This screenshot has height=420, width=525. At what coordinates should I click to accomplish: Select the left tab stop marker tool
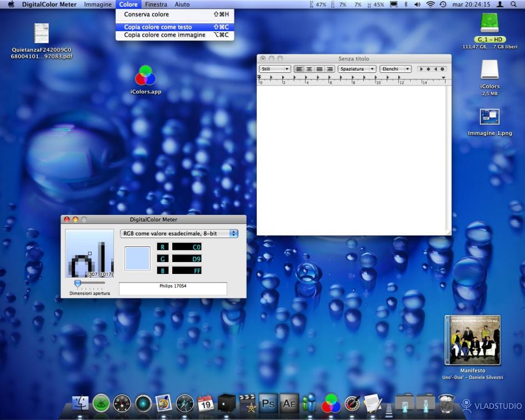click(421, 69)
